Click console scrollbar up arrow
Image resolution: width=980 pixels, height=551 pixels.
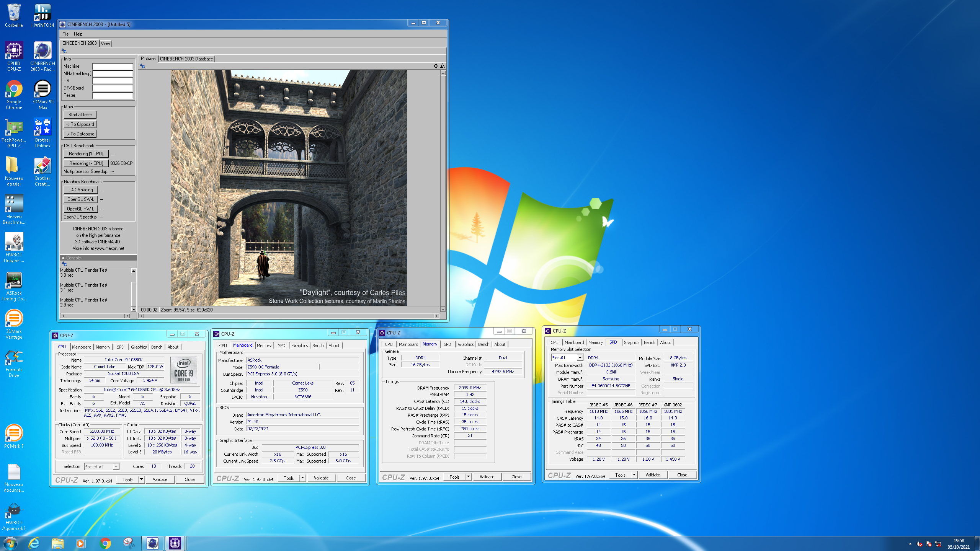(134, 271)
